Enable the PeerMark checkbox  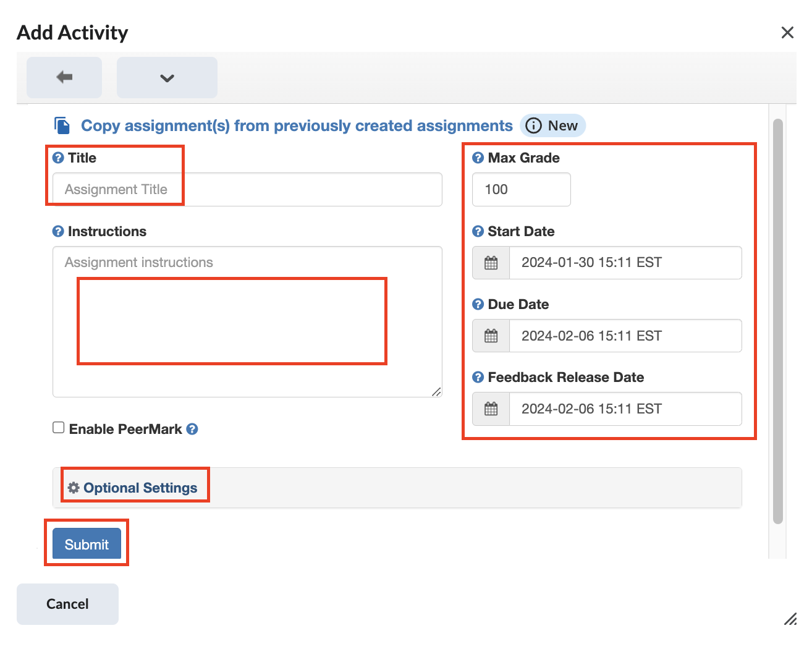point(59,428)
